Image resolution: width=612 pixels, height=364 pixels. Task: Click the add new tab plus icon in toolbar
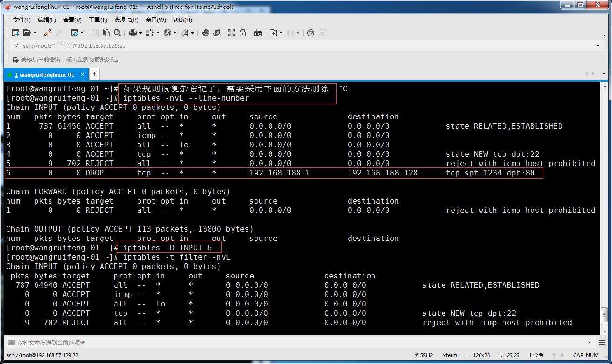[x=273, y=33]
